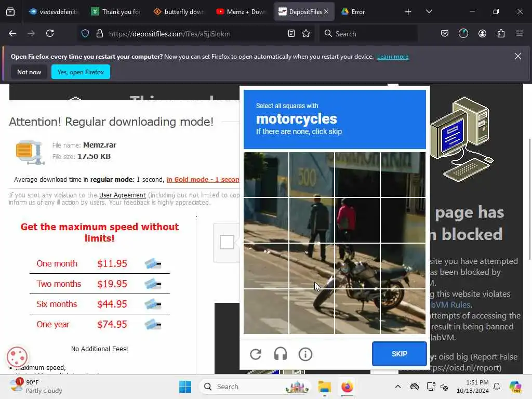Go forward with the arrow button

31,33
